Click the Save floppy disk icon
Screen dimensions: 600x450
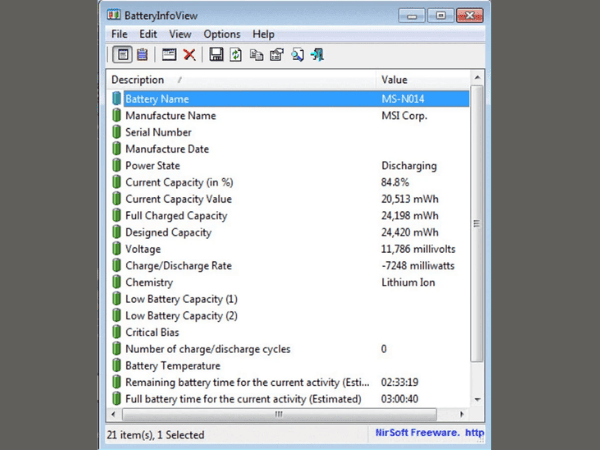216,55
